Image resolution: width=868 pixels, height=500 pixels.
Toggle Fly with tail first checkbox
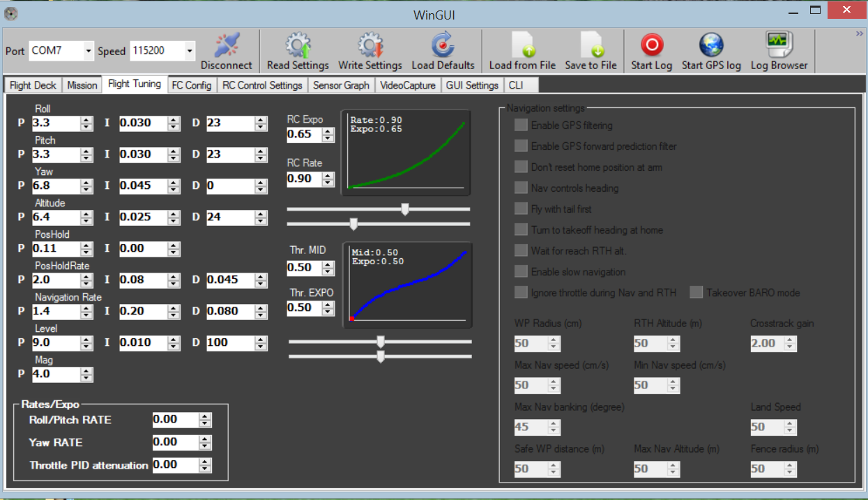pyautogui.click(x=521, y=209)
